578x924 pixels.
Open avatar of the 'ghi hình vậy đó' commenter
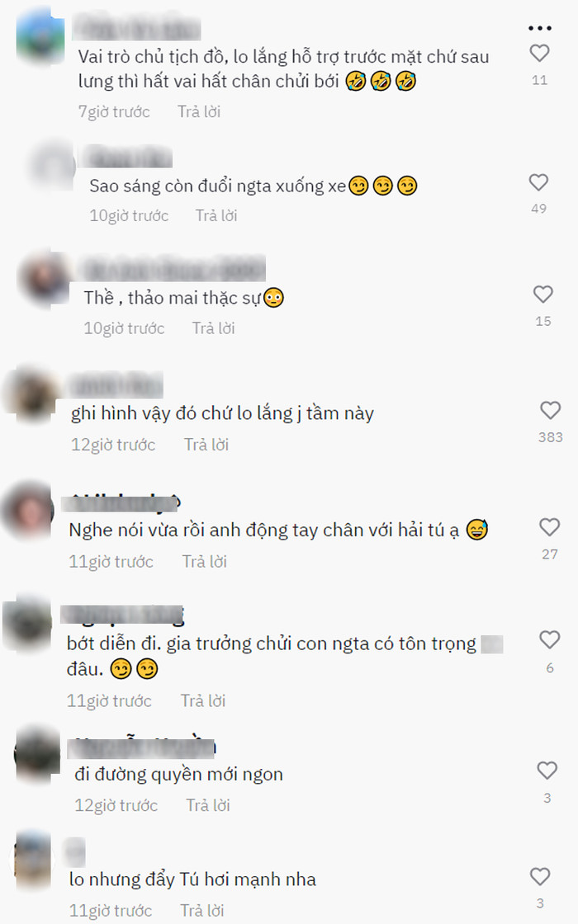[x=31, y=393]
